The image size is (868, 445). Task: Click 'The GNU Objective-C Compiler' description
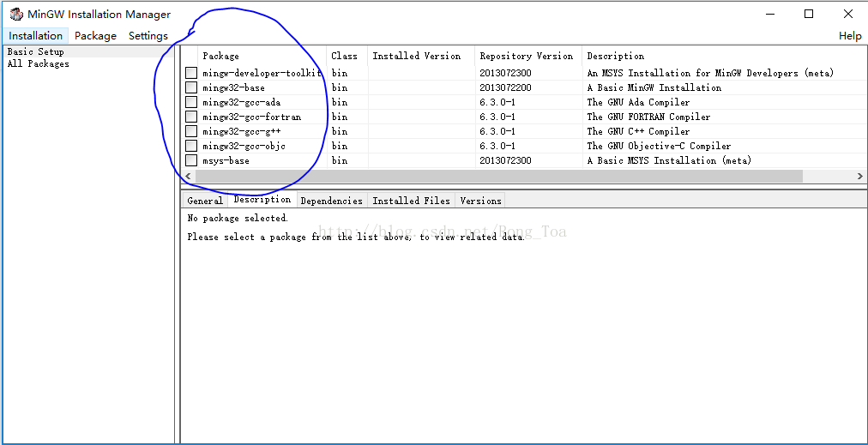tap(659, 146)
